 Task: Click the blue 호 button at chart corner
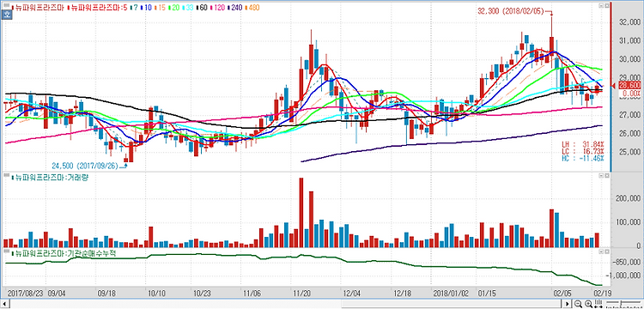pos(7,15)
